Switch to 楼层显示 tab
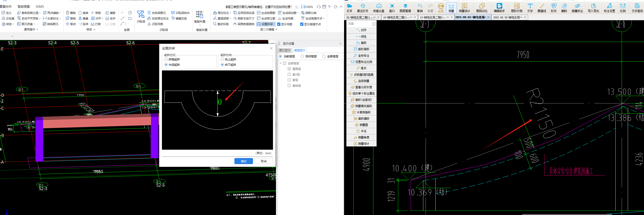Screen dimensions: 644x215 (299, 50)
